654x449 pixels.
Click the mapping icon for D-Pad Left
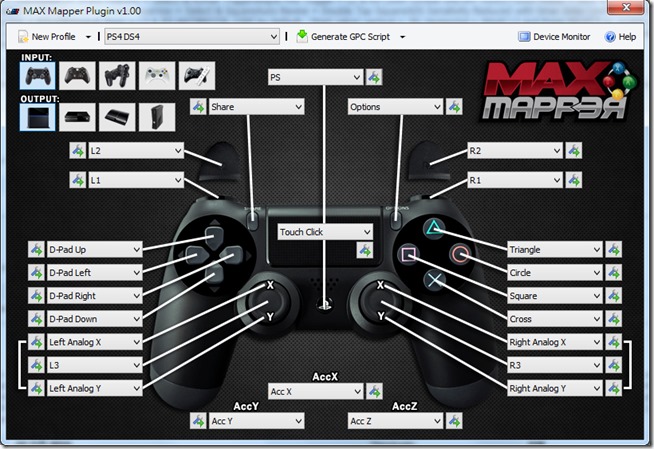36,273
